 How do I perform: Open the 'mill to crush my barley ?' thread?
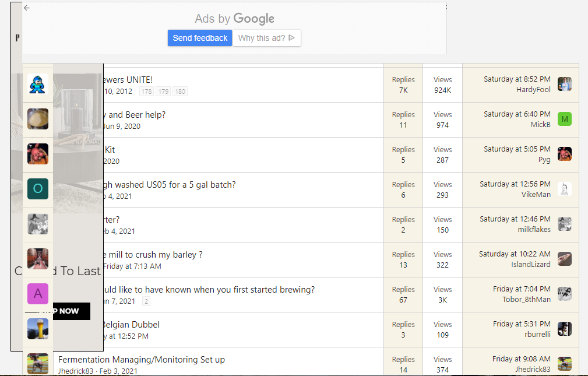[x=153, y=255]
